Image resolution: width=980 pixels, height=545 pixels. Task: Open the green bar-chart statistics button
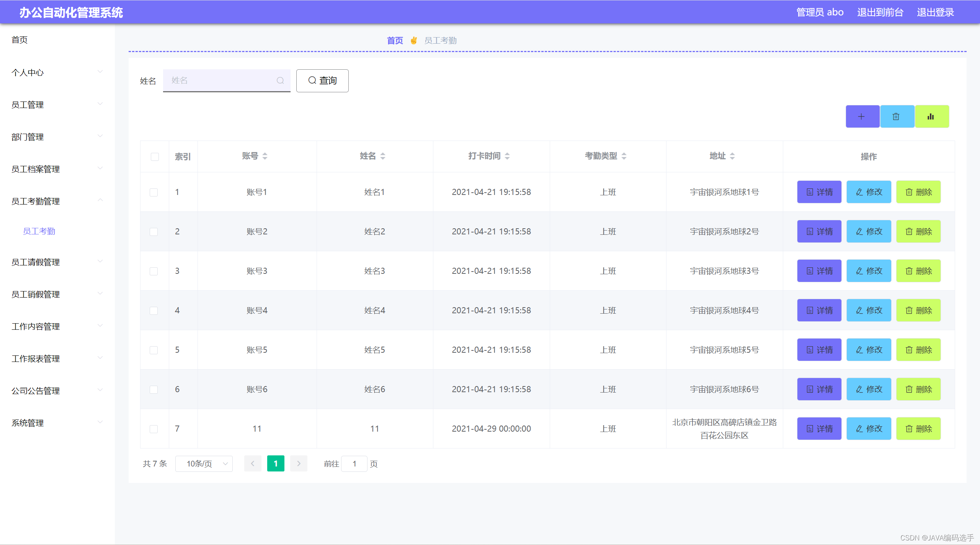coord(931,116)
